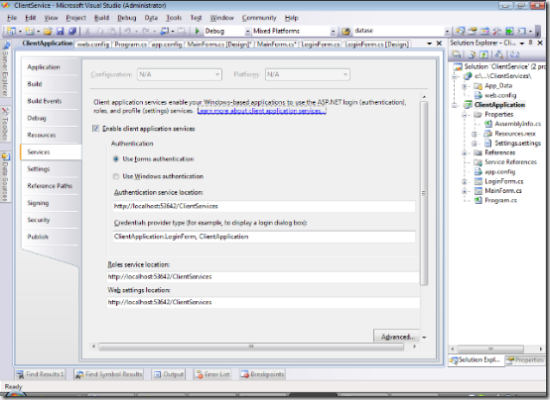550x400 pixels.
Task: Open the Properties Window toolbar icon
Action: coord(472,31)
